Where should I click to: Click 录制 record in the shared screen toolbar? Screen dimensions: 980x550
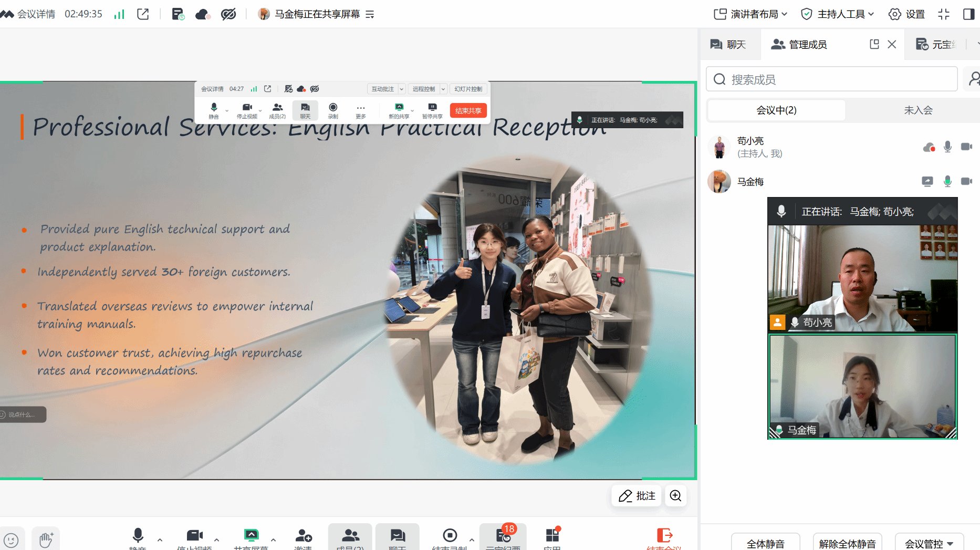pos(333,110)
